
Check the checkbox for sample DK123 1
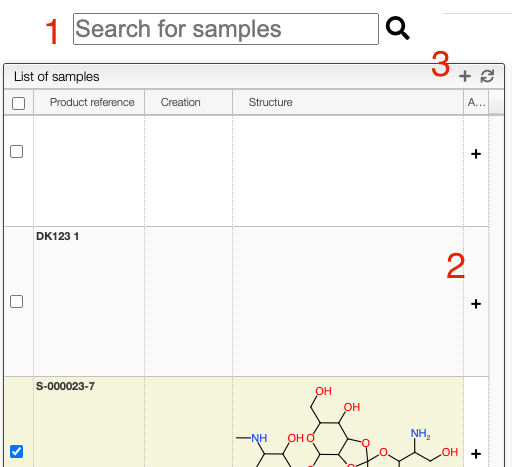coord(16,302)
